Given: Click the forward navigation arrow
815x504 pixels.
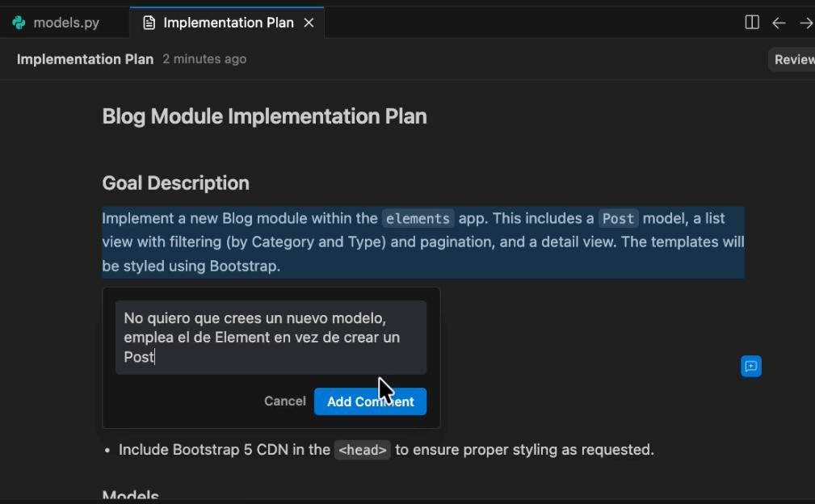Looking at the screenshot, I should 805,23.
